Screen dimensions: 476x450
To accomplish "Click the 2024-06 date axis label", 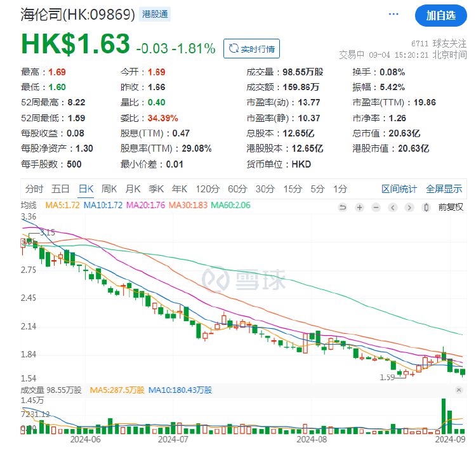I will click(x=85, y=439).
